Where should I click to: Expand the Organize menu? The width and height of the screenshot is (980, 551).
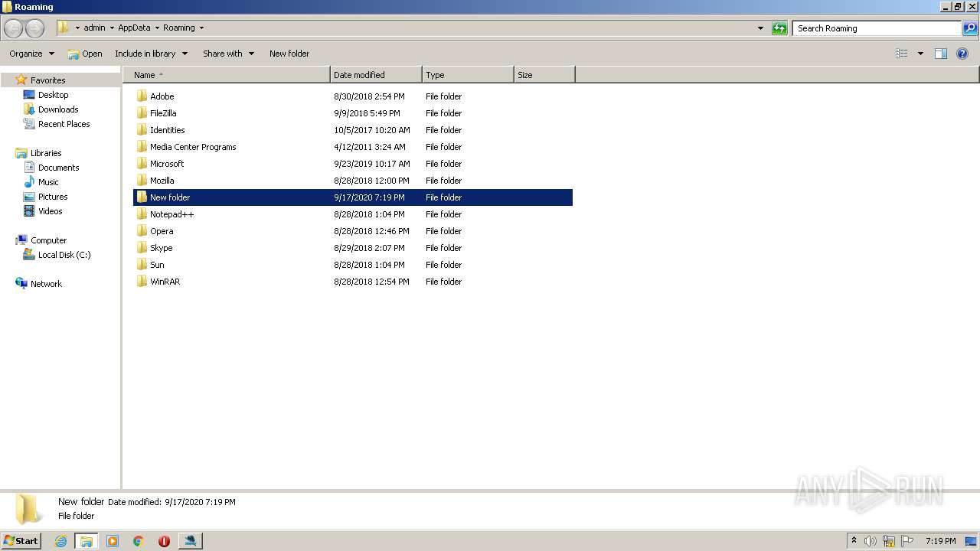(31, 54)
